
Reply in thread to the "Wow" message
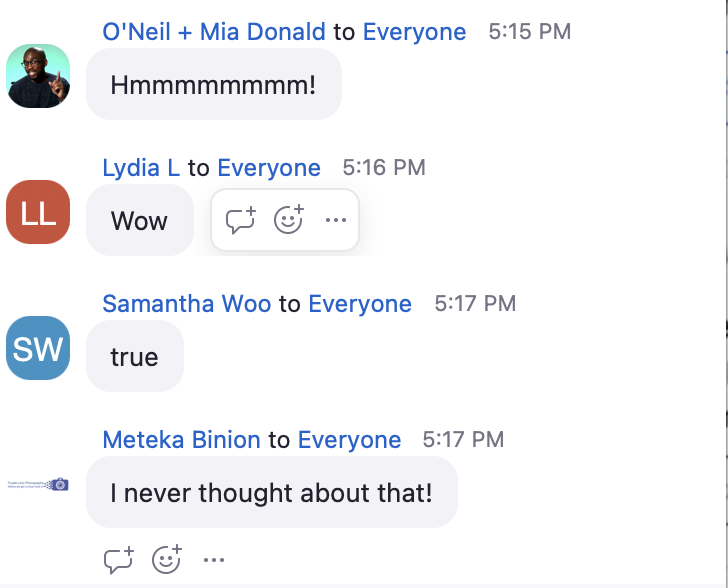241,220
